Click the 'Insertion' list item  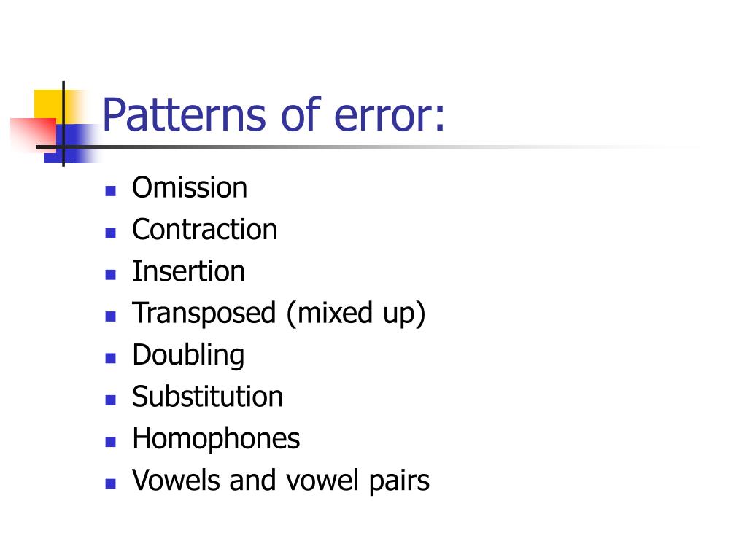click(x=189, y=271)
